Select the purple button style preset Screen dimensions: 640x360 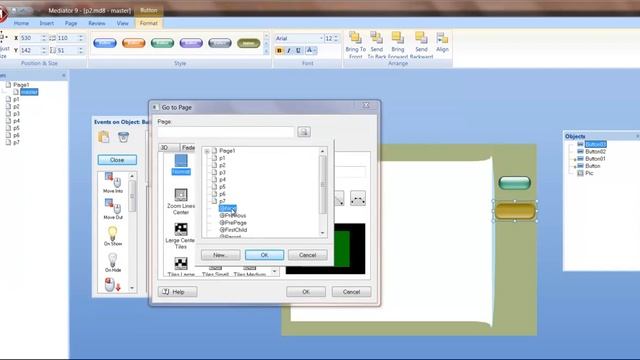coord(191,43)
